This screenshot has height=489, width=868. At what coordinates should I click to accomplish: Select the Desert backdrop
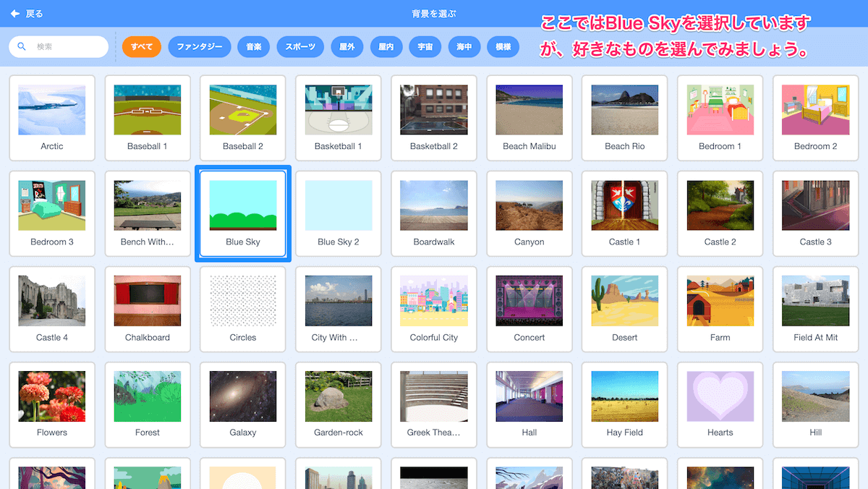click(625, 309)
